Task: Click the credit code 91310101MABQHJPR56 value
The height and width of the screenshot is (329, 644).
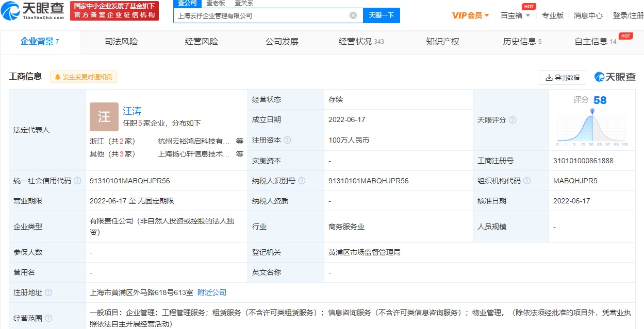Action: click(130, 181)
